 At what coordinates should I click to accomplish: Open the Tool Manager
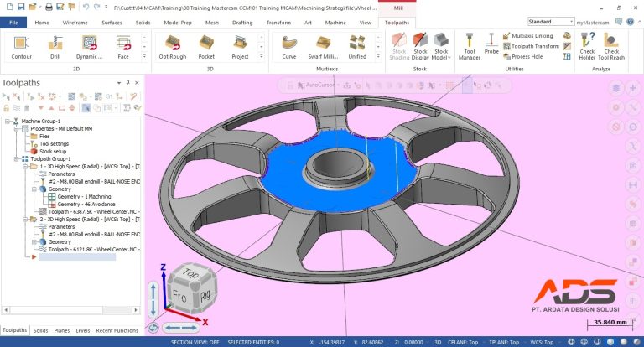(470, 46)
